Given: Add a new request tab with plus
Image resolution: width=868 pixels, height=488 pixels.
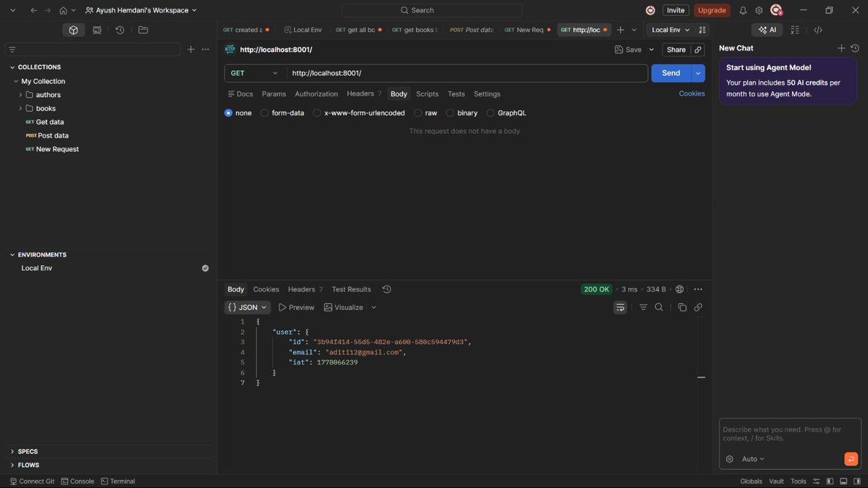Looking at the screenshot, I should 621,30.
